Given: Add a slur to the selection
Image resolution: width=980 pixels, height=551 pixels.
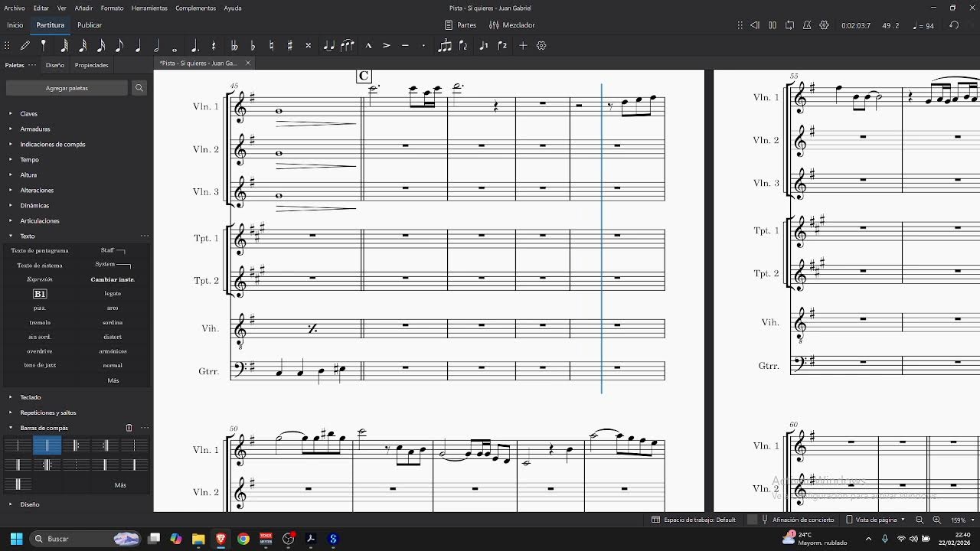Looking at the screenshot, I should (x=348, y=46).
